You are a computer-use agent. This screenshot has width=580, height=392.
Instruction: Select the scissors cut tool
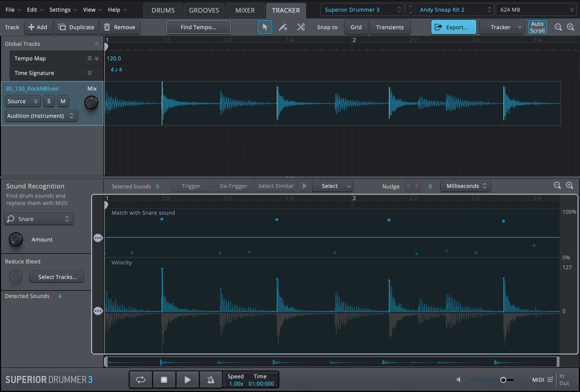(x=301, y=27)
